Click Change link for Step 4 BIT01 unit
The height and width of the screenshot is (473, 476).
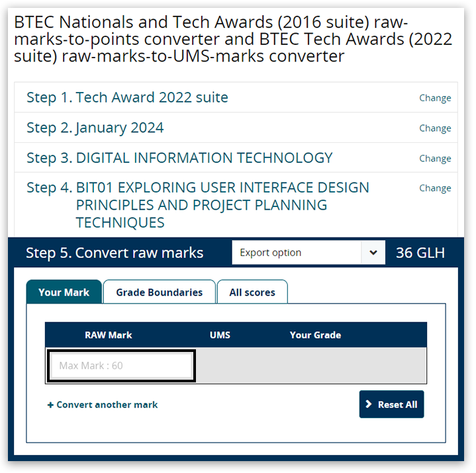(x=434, y=188)
